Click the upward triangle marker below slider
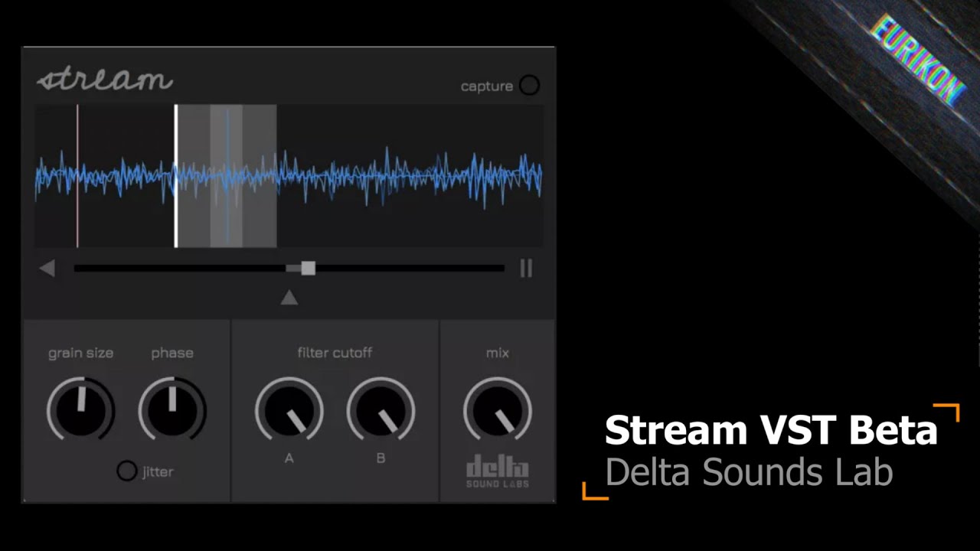Viewport: 980px width, 551px height. click(289, 298)
